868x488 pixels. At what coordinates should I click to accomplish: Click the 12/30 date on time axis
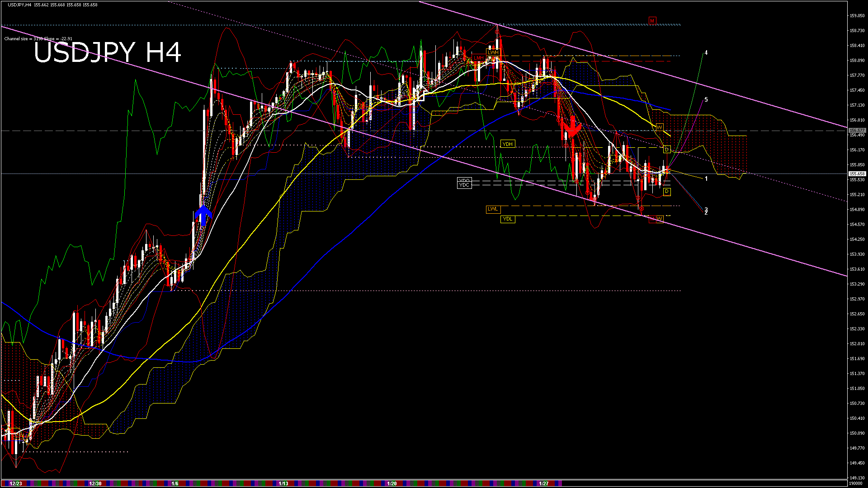pos(95,483)
